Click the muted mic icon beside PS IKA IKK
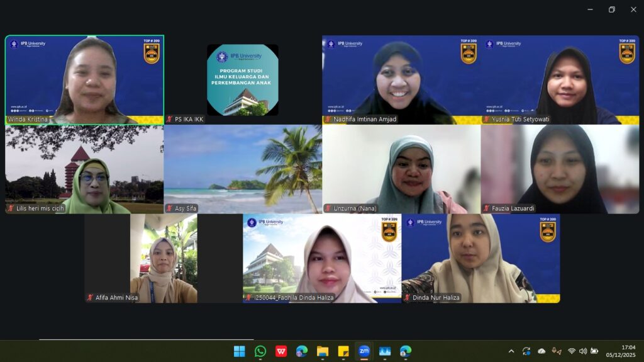 (169, 119)
